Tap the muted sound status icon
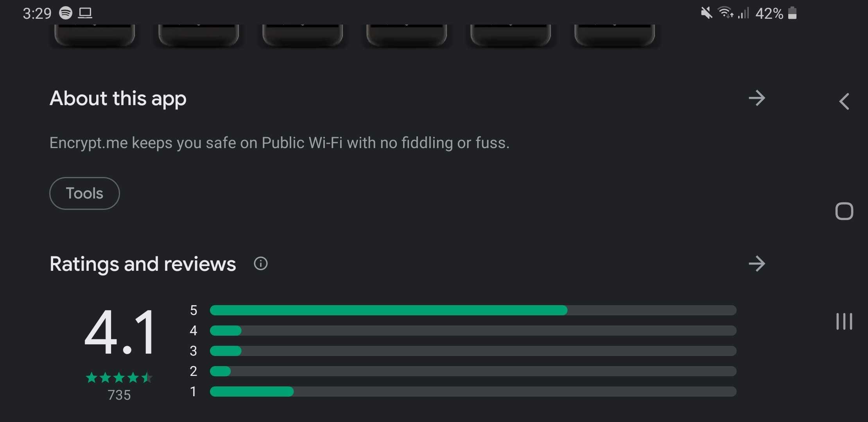 click(706, 13)
